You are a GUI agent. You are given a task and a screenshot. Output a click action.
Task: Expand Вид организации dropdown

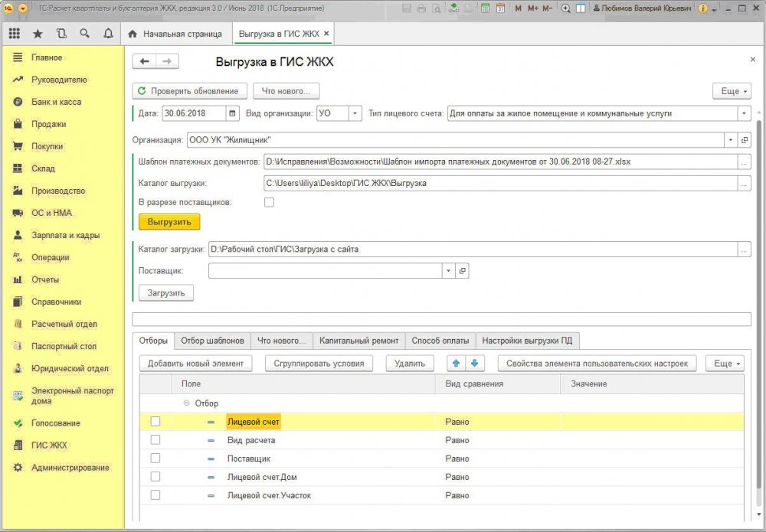355,113
